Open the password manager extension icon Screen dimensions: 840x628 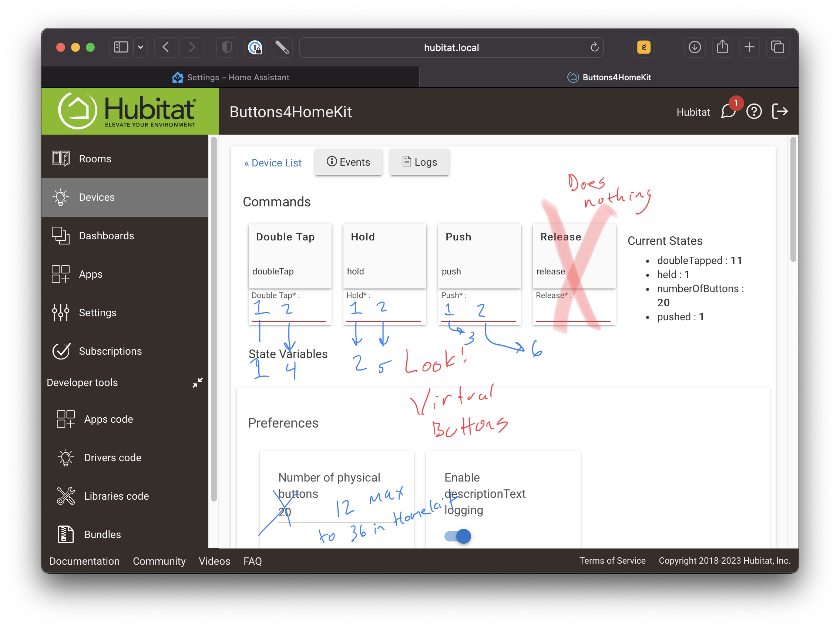click(x=255, y=47)
